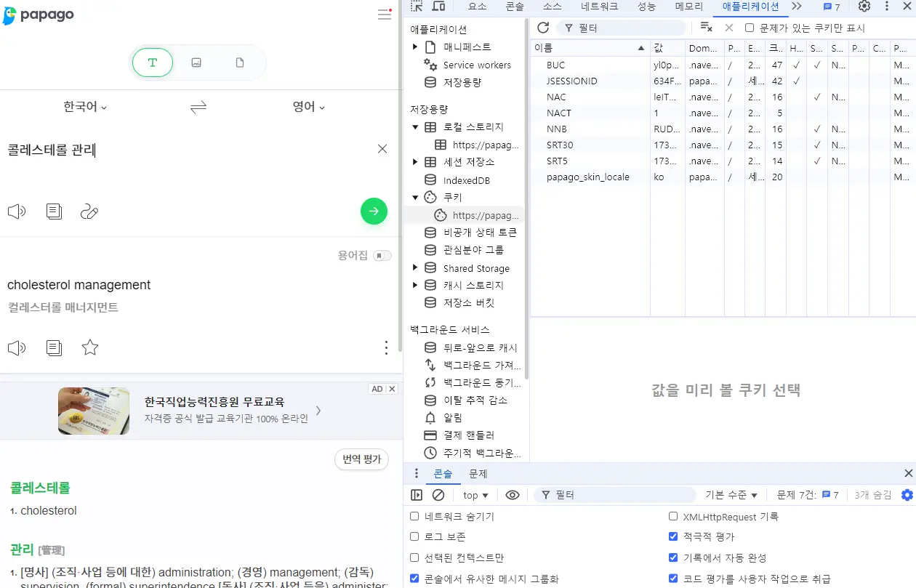This screenshot has width=916, height=588.
Task: Star the translation result as favorite
Action: pos(90,347)
